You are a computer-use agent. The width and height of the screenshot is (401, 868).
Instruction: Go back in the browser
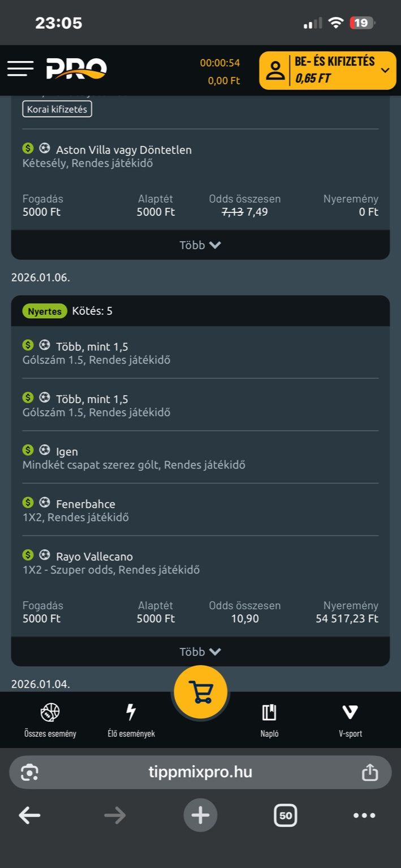point(29,815)
